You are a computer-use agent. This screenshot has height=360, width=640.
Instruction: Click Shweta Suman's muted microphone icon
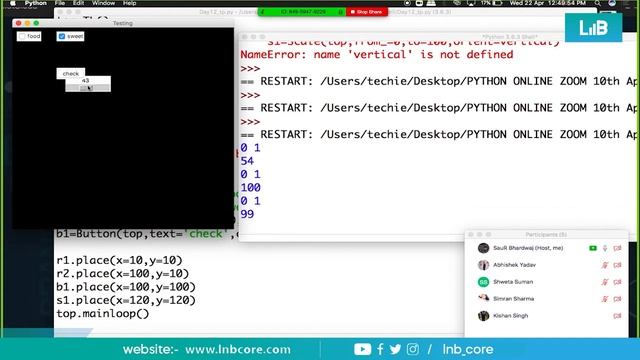pyautogui.click(x=605, y=282)
